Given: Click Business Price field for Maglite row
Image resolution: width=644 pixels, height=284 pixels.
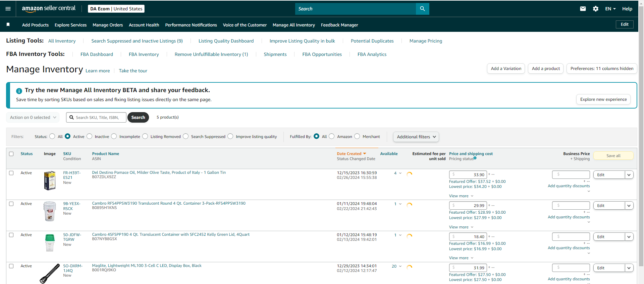Looking at the screenshot, I should [x=571, y=268].
